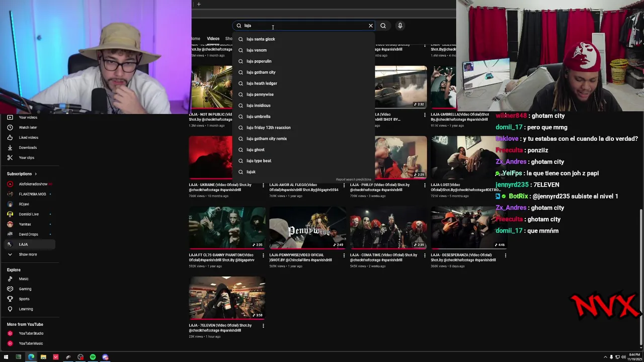The height and width of the screenshot is (362, 644).
Task: Expand the Subscriptions section arrow
Action: click(35, 174)
